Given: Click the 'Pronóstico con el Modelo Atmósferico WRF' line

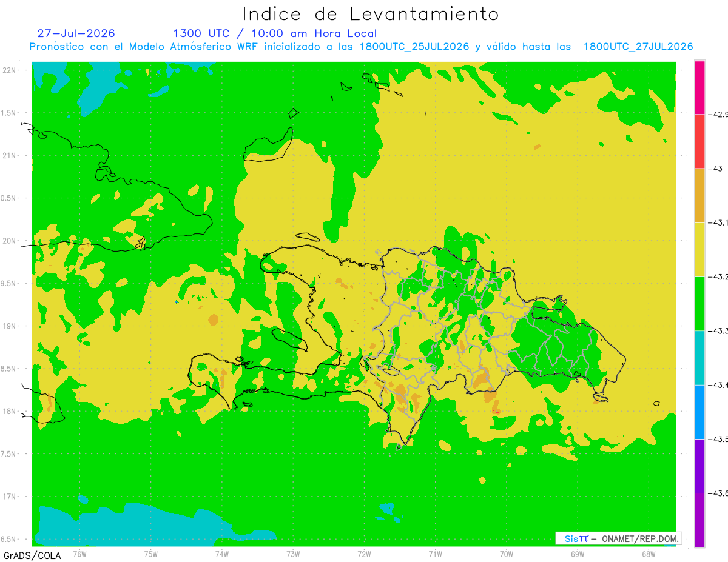Looking at the screenshot, I should [361, 47].
